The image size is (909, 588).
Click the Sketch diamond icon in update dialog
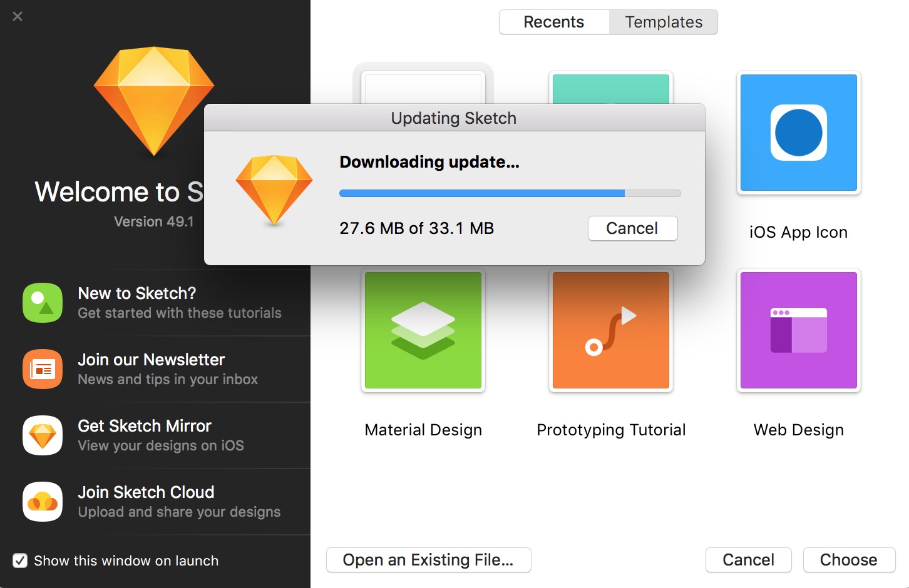[x=274, y=190]
